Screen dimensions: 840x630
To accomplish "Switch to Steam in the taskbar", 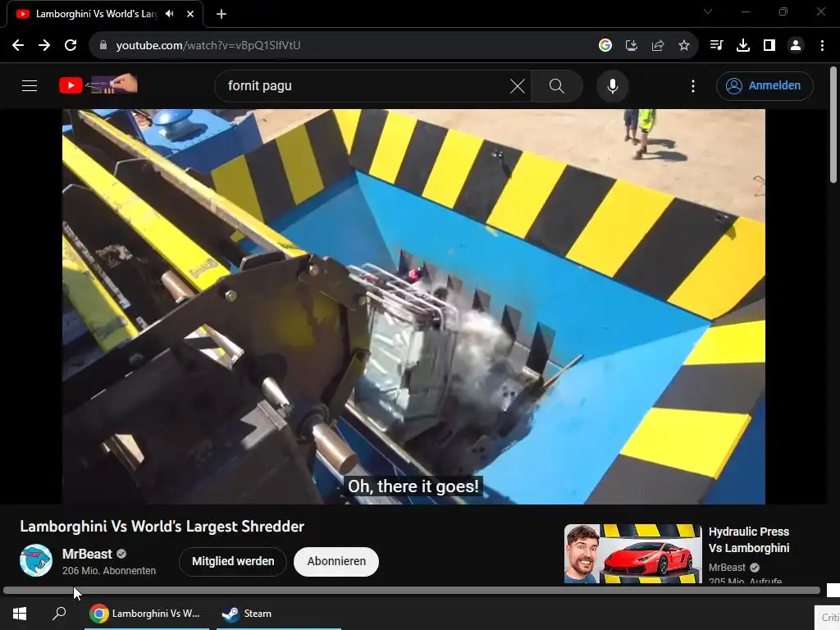I will click(279, 614).
